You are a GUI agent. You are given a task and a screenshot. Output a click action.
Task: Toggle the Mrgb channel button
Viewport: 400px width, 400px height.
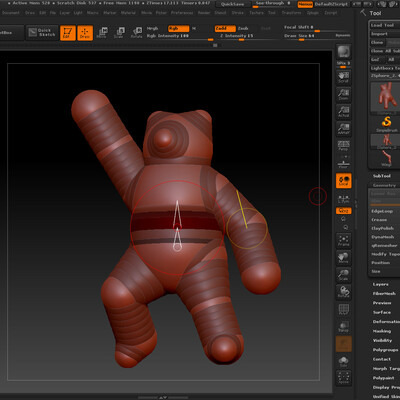(x=153, y=29)
